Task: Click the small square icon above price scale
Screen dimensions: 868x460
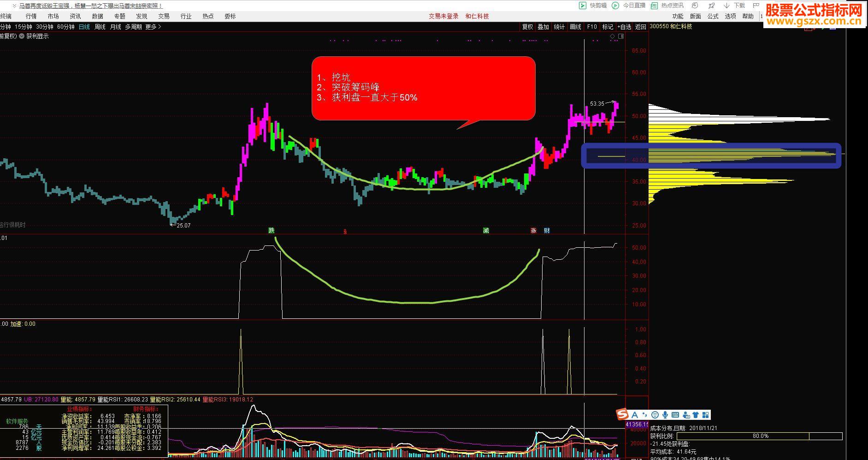Action: tap(621, 36)
